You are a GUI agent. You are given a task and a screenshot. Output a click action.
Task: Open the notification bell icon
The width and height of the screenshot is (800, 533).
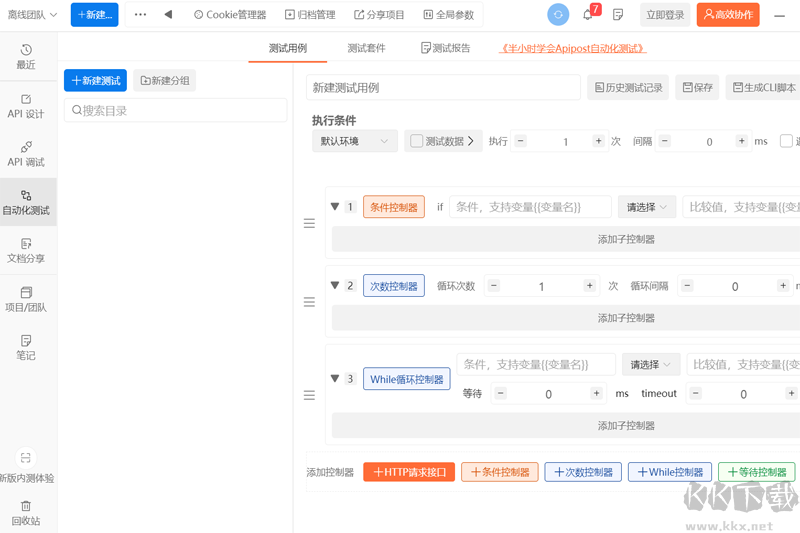tap(588, 15)
